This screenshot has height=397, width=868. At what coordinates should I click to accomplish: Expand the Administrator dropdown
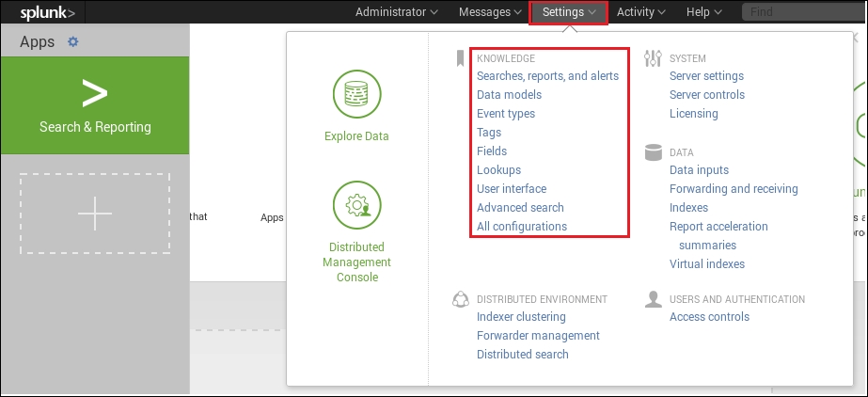tap(397, 12)
